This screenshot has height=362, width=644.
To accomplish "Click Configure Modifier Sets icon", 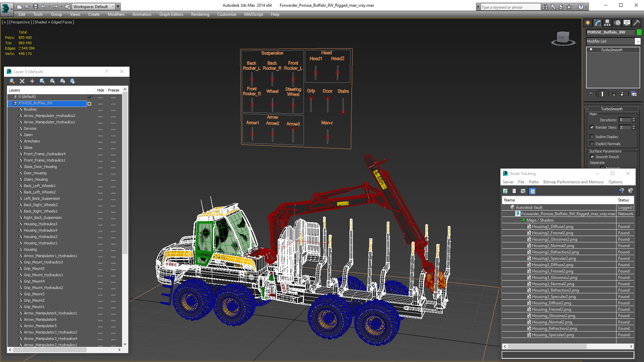I will coord(634,94).
